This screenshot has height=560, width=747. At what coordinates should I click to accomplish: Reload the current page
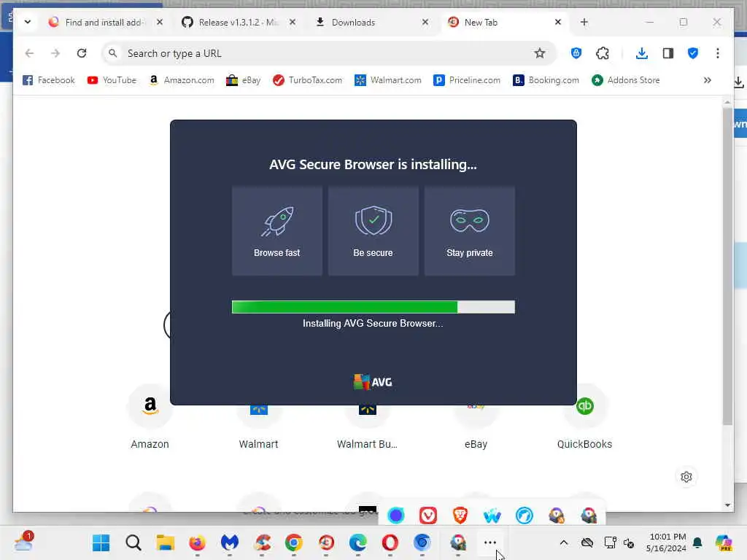(82, 53)
